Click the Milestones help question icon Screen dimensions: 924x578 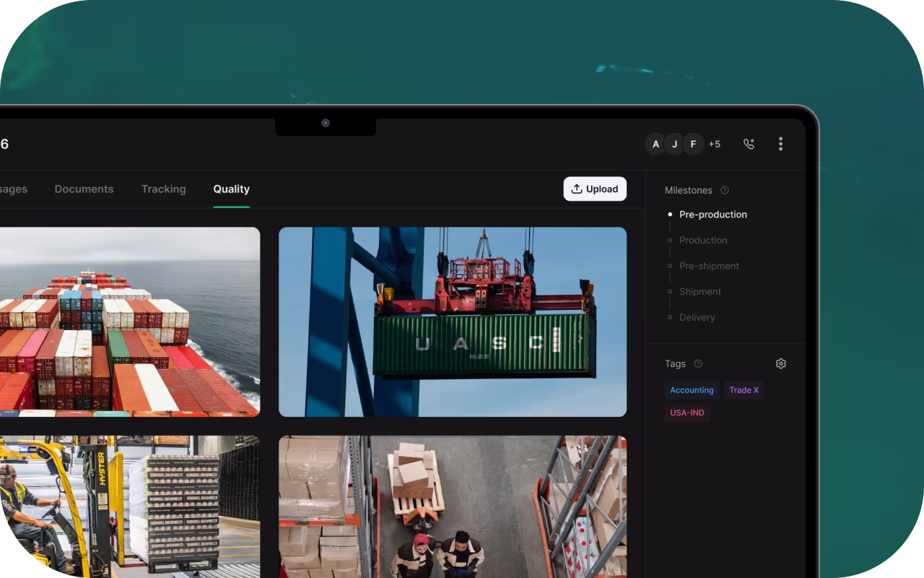coord(725,190)
